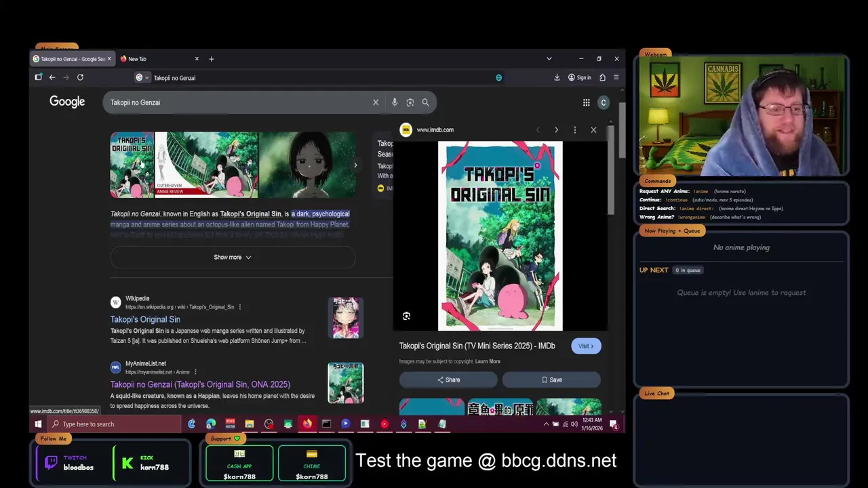Click the Sign in button

click(x=580, y=77)
